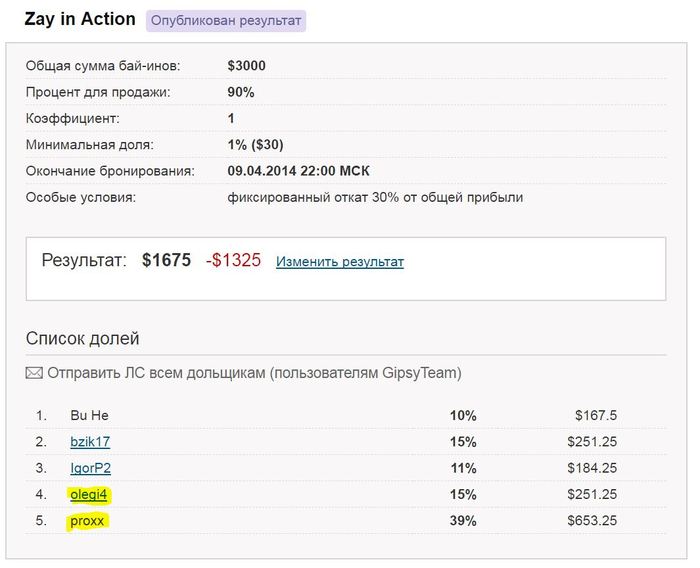Click the 90% sale percentage value
Viewport: 700px width, 568px height.
[241, 92]
